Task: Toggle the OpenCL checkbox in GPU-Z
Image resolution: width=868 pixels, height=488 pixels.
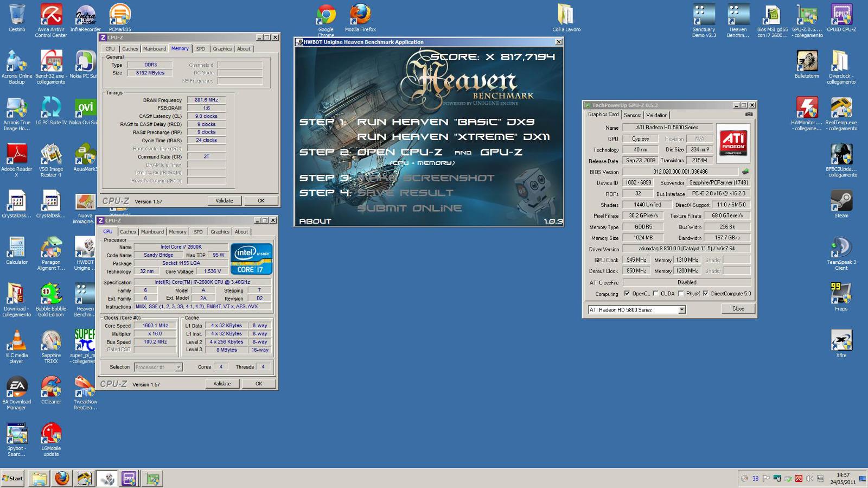Action: coord(627,294)
